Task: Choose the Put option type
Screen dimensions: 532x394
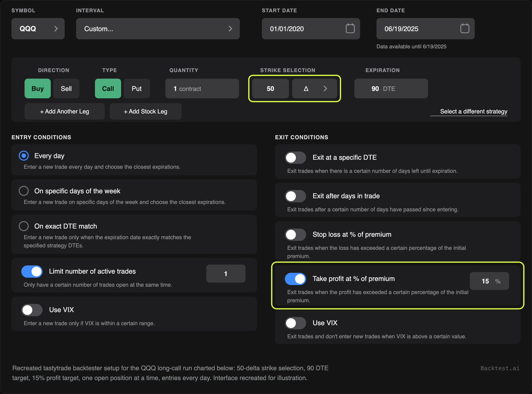Action: pos(136,88)
